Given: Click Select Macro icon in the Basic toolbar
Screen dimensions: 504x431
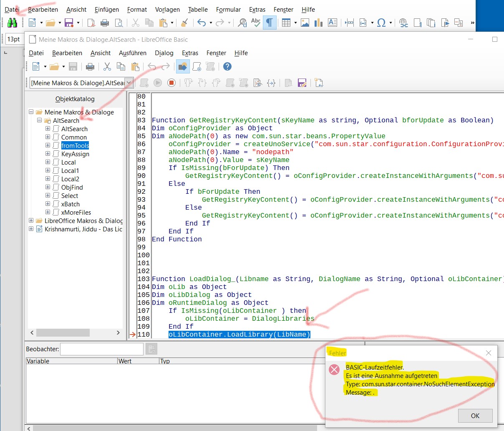Looking at the screenshot, I should [197, 66].
